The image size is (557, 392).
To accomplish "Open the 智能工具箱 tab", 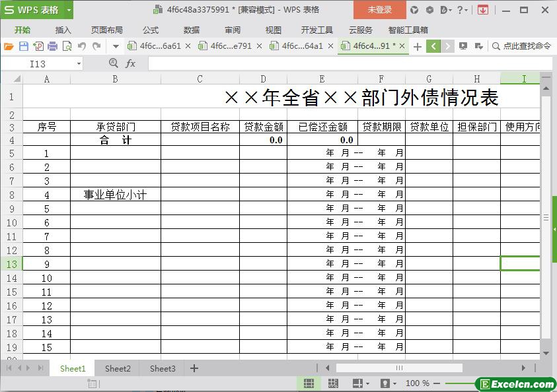I will tap(408, 30).
